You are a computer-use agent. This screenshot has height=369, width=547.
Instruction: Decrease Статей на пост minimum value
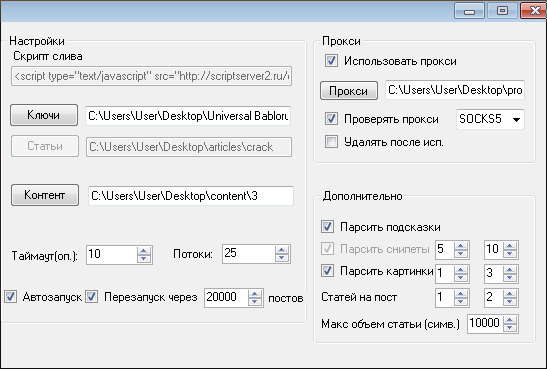[460, 302]
